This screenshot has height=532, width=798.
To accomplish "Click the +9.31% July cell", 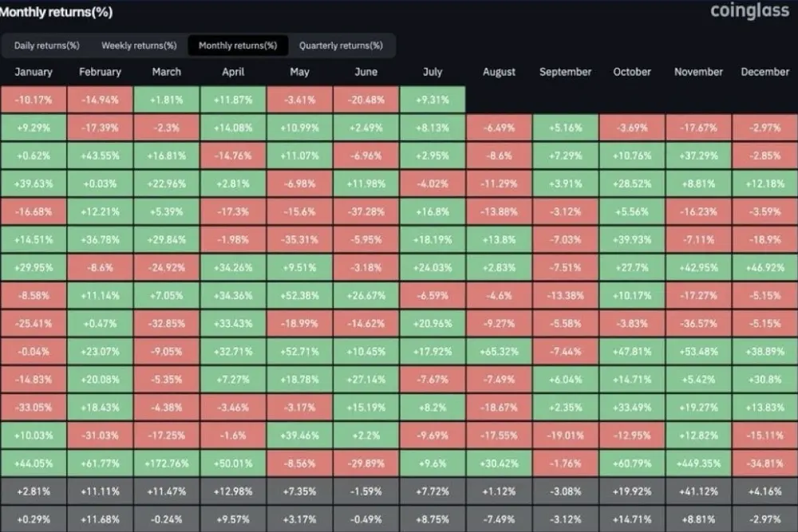I will (433, 100).
